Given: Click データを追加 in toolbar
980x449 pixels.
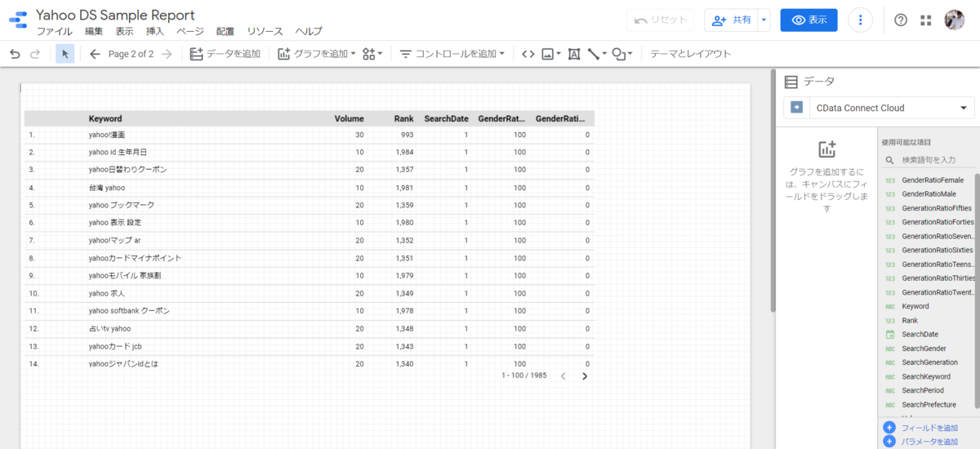Looking at the screenshot, I should click(225, 54).
